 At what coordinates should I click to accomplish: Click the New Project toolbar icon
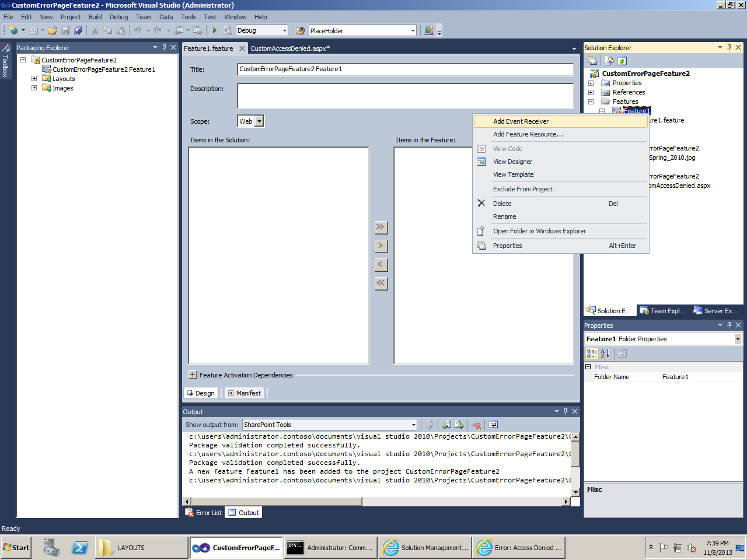click(13, 30)
